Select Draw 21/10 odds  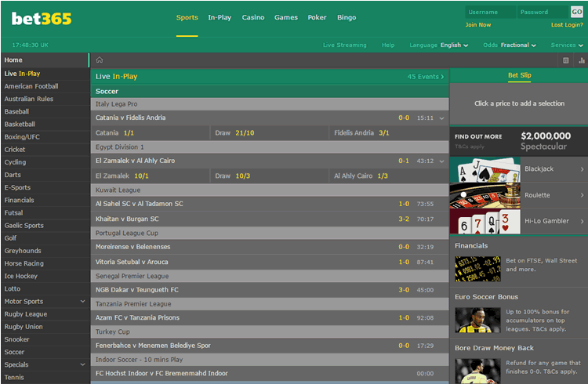[269, 132]
